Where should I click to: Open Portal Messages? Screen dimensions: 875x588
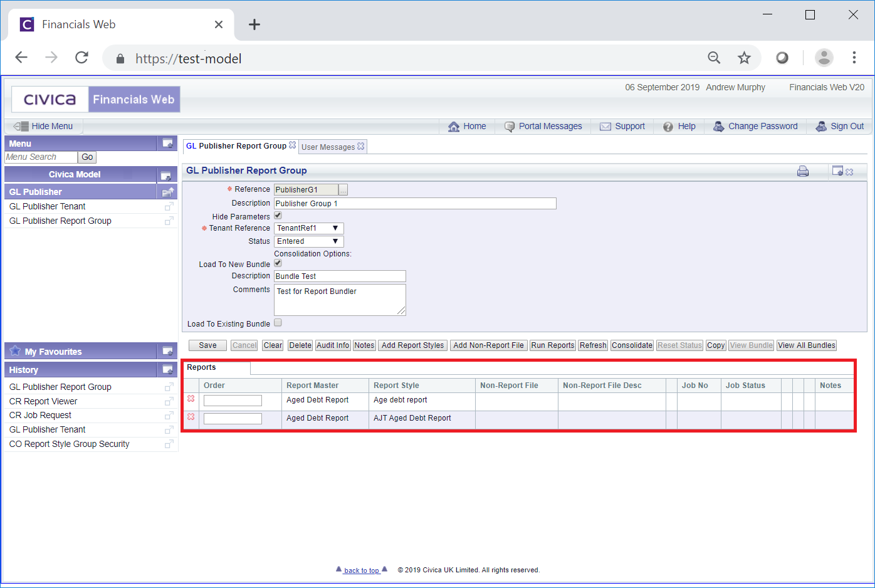point(543,126)
